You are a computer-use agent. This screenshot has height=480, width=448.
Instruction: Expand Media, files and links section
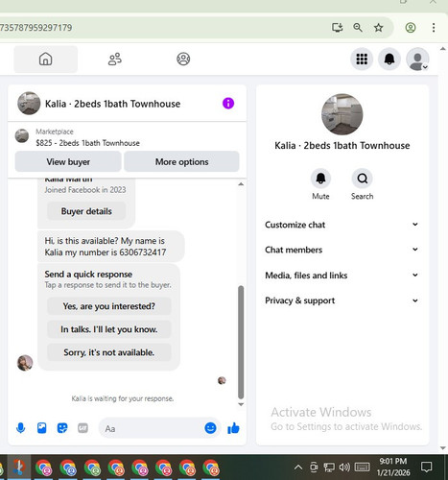342,276
